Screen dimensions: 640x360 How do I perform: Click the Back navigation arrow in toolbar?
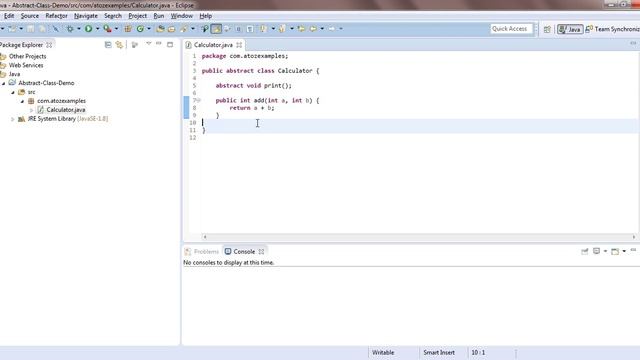click(313, 29)
